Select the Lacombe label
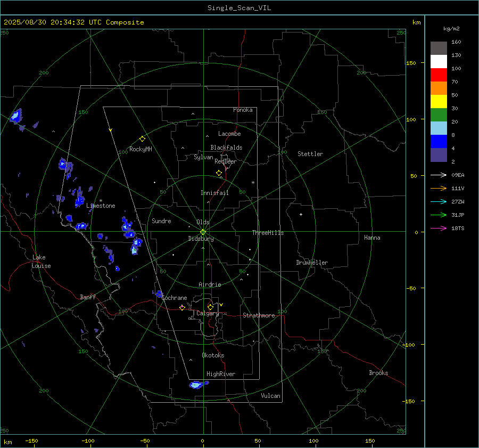 point(229,134)
